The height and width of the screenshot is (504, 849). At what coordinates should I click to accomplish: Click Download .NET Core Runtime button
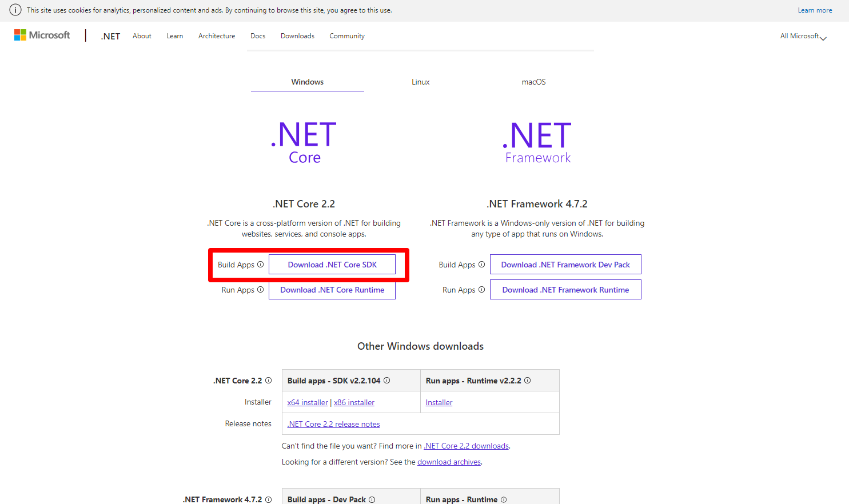(332, 290)
